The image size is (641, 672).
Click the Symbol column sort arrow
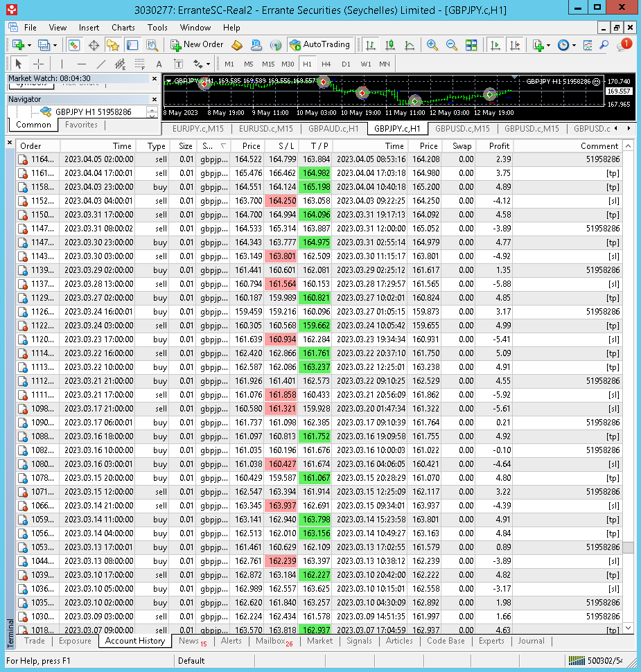pyautogui.click(x=223, y=146)
